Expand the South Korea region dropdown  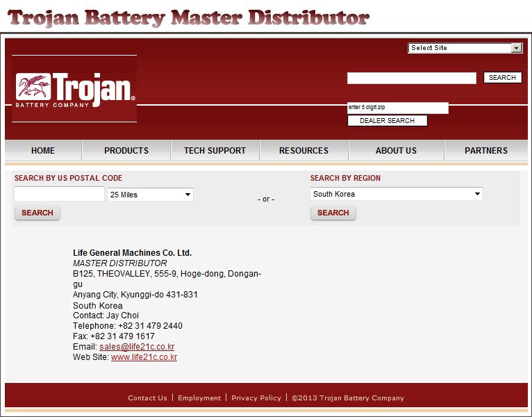pyautogui.click(x=397, y=194)
